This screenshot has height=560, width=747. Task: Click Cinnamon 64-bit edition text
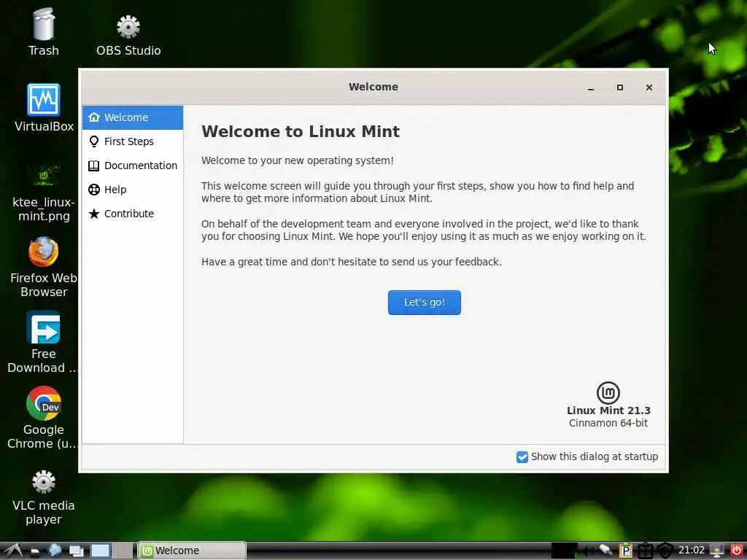tap(608, 423)
